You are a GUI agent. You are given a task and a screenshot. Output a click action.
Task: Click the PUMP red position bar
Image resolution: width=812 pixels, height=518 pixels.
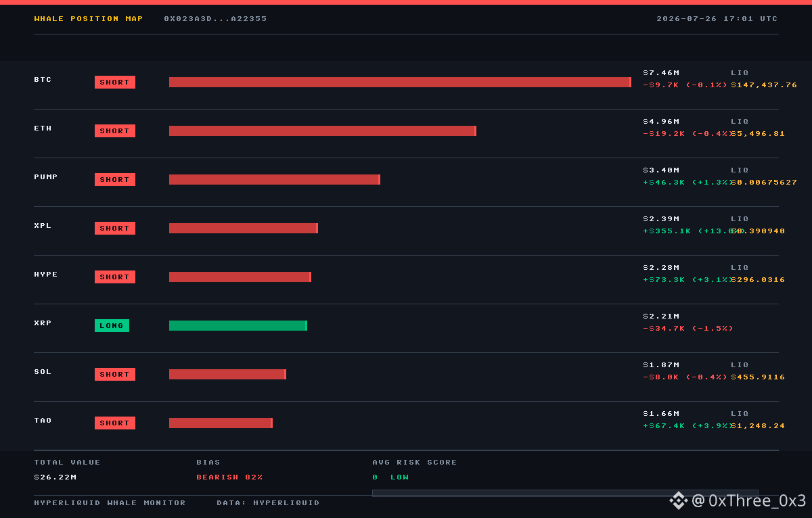(275, 180)
